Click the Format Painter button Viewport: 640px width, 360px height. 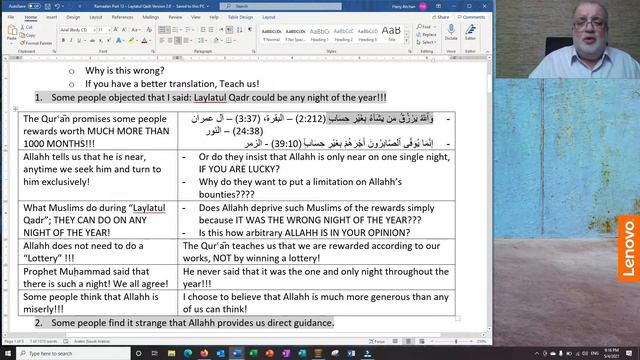(x=36, y=43)
